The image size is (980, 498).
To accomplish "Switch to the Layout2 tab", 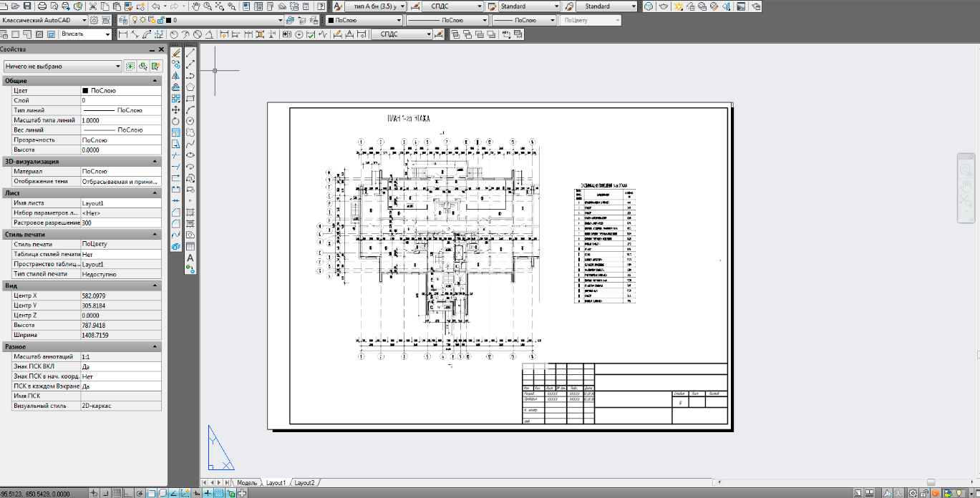I will click(x=304, y=483).
